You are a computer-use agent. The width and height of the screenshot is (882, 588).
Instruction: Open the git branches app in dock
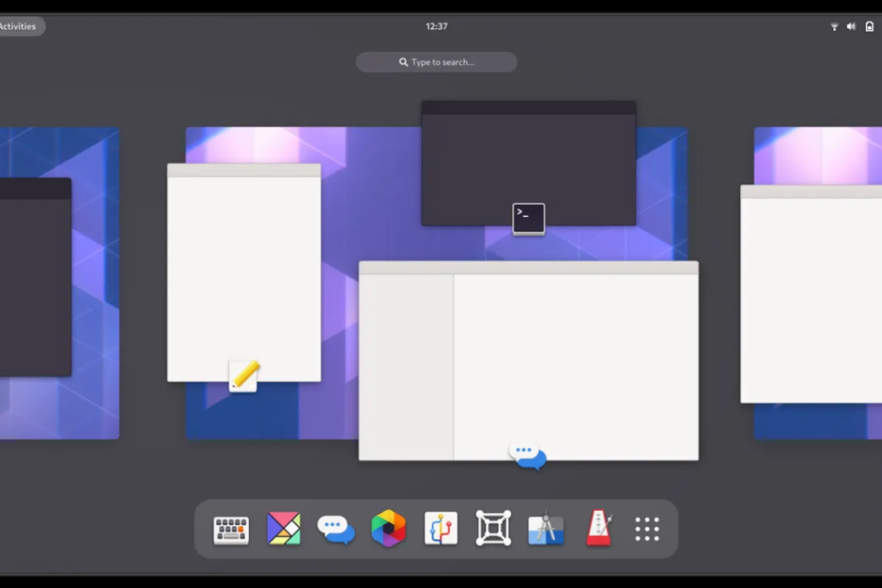click(441, 528)
